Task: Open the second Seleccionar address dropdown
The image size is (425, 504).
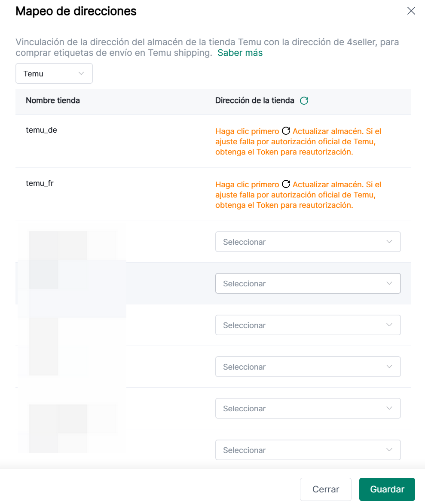Action: coord(308,283)
